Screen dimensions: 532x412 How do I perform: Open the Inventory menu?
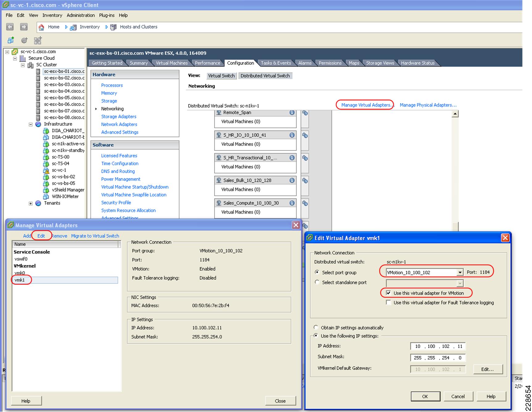point(52,15)
